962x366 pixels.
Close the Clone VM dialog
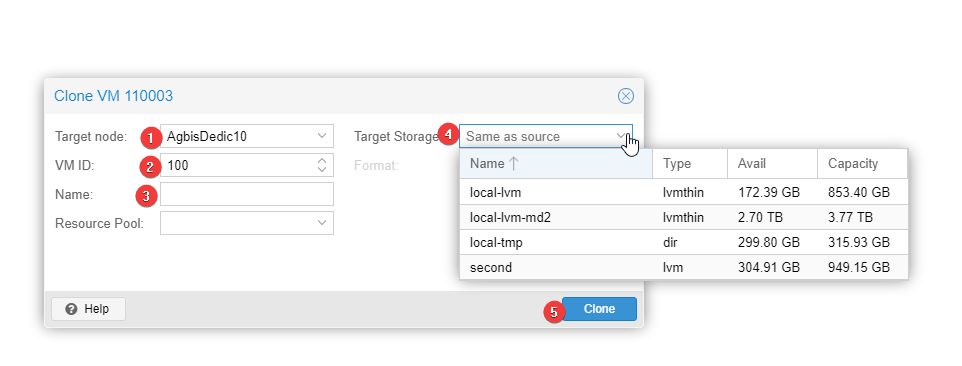tap(625, 96)
